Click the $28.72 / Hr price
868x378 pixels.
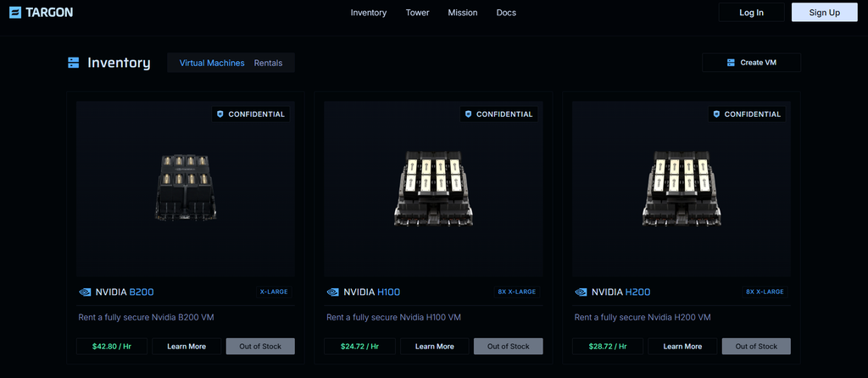click(608, 347)
